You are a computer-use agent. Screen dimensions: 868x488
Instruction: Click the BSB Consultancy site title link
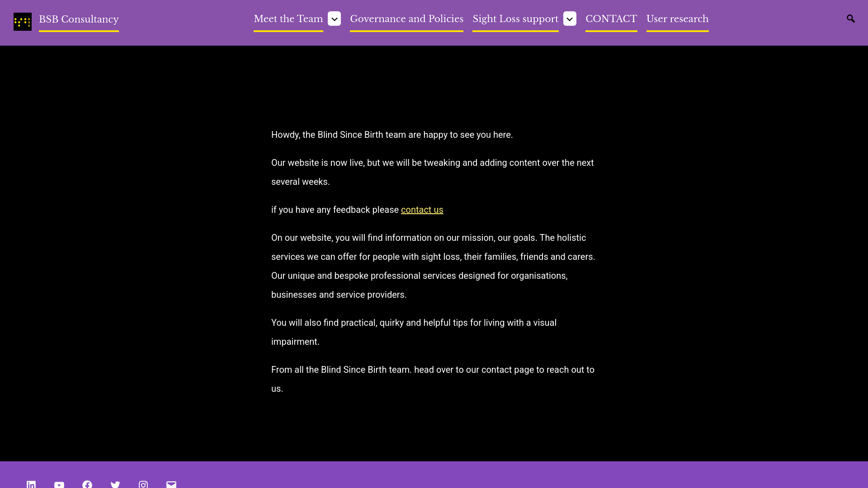[x=79, y=19]
